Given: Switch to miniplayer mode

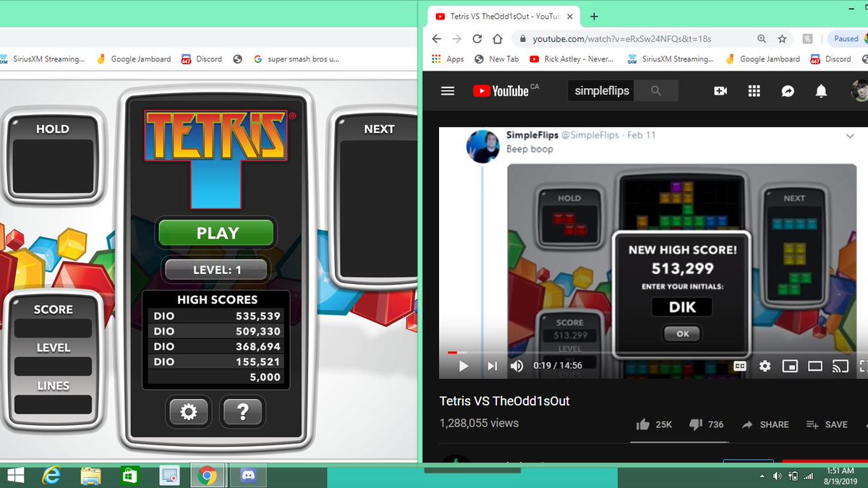Looking at the screenshot, I should pos(790,366).
